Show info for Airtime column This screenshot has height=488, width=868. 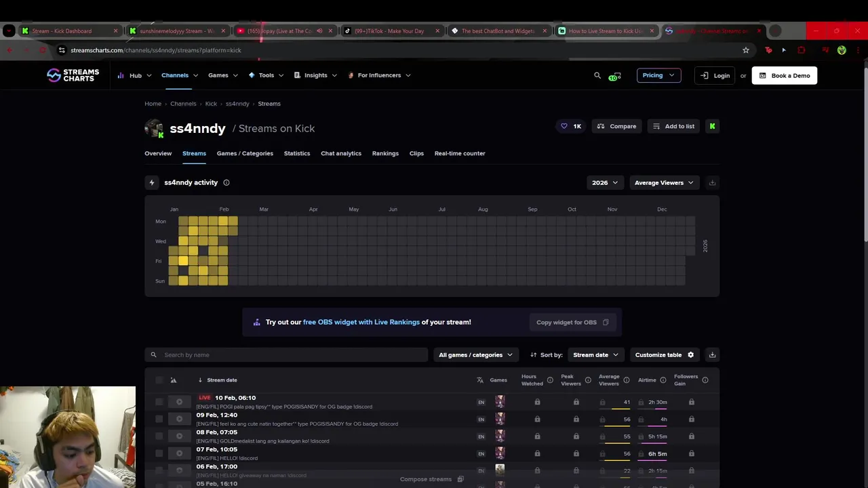click(663, 380)
